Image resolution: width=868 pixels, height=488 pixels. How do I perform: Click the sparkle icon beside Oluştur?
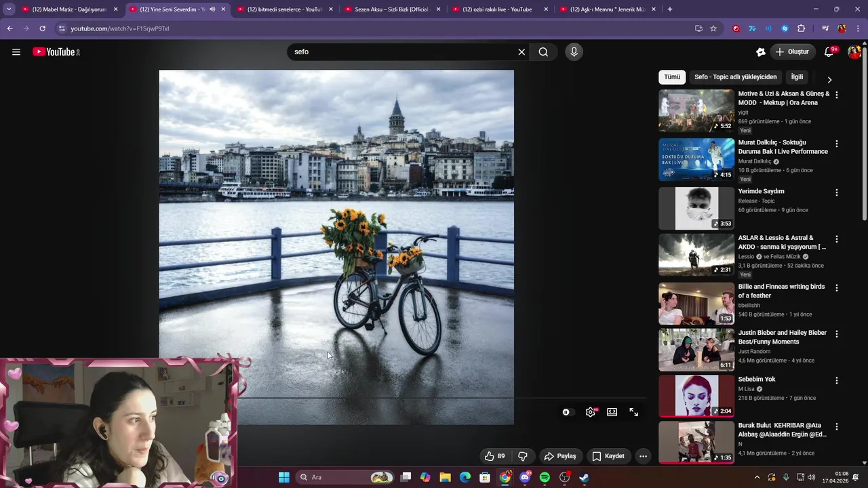pyautogui.click(x=761, y=52)
